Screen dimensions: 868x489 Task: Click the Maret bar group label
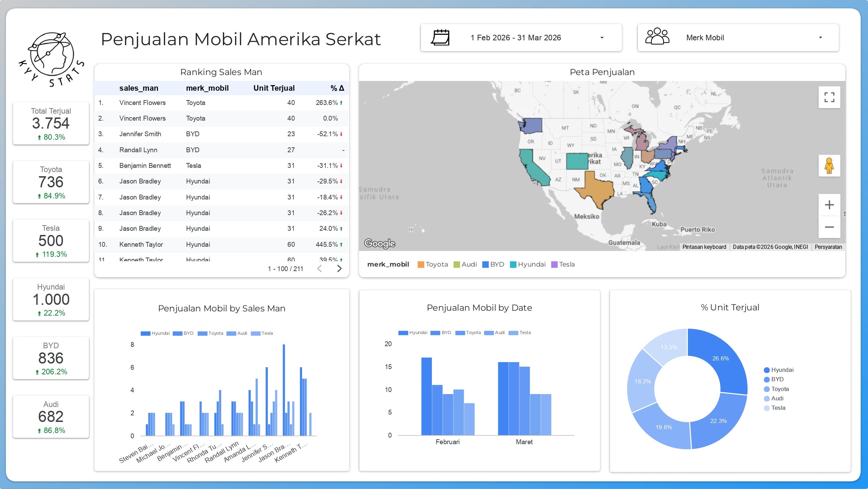click(x=524, y=442)
